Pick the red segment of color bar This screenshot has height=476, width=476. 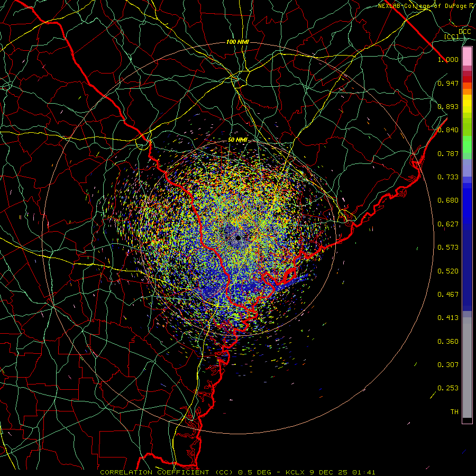pos(467,79)
